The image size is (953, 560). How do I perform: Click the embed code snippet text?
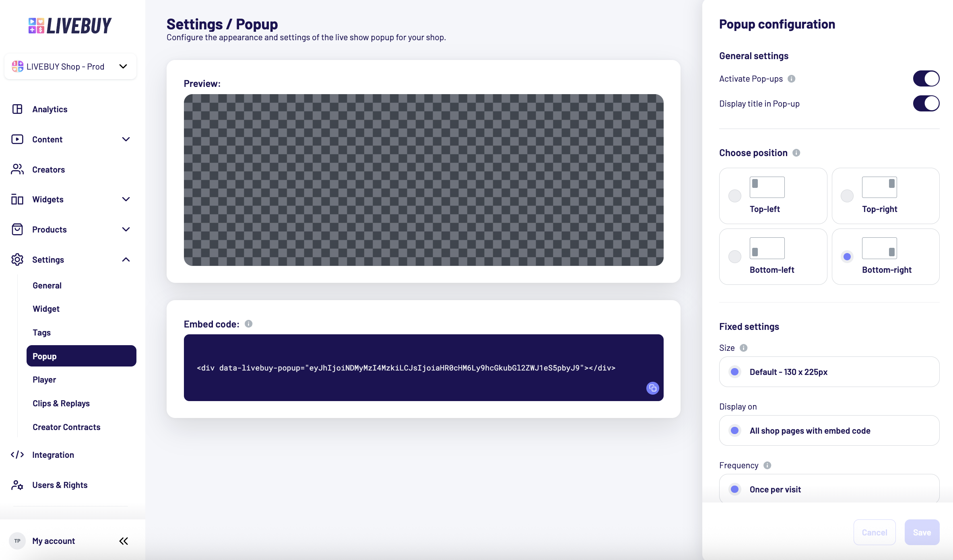(x=406, y=368)
